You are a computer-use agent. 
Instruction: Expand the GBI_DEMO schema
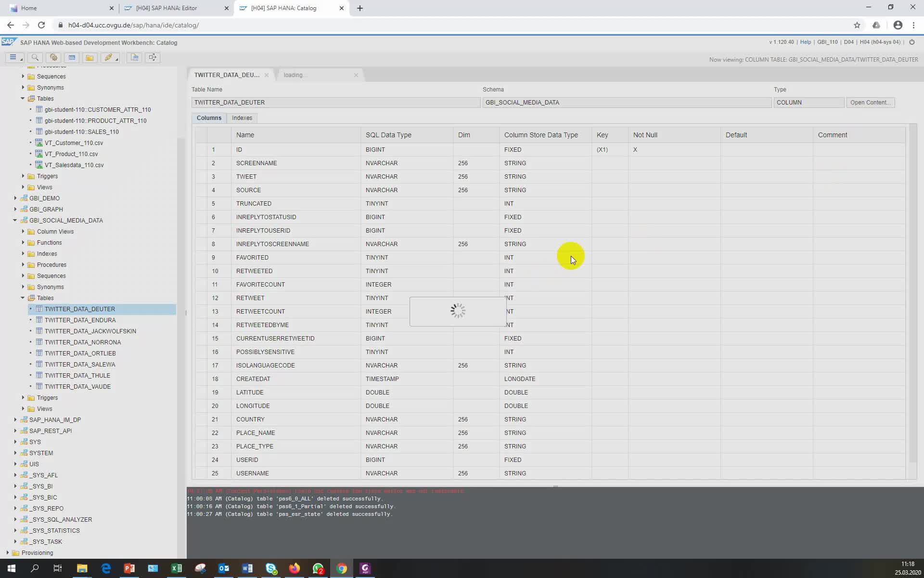pyautogui.click(x=15, y=198)
